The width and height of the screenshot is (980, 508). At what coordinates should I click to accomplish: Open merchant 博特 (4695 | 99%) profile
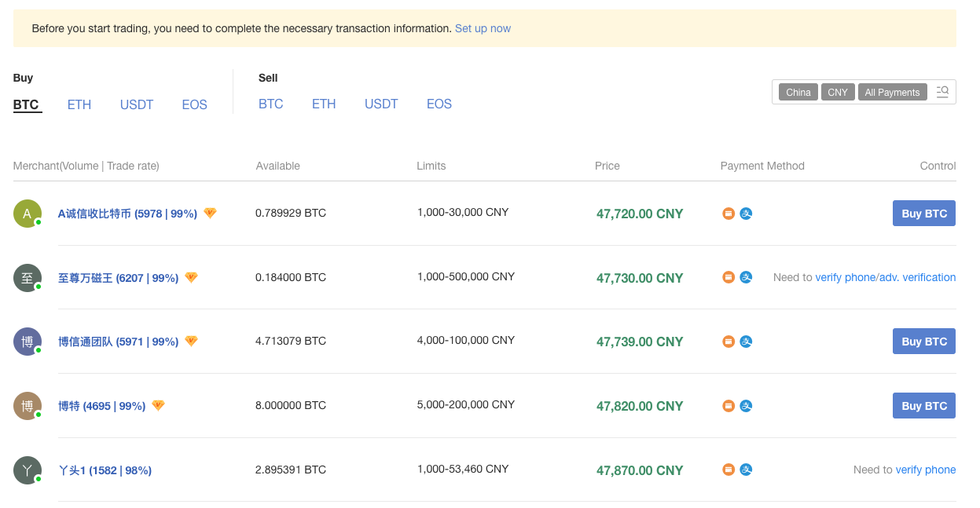coord(101,406)
